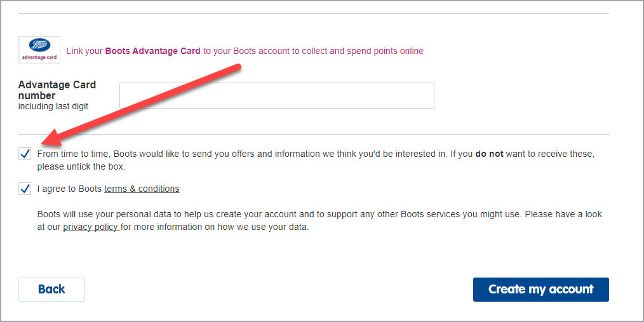The image size is (644, 322).
Task: Click the bold 'do not' text
Action: 489,155
